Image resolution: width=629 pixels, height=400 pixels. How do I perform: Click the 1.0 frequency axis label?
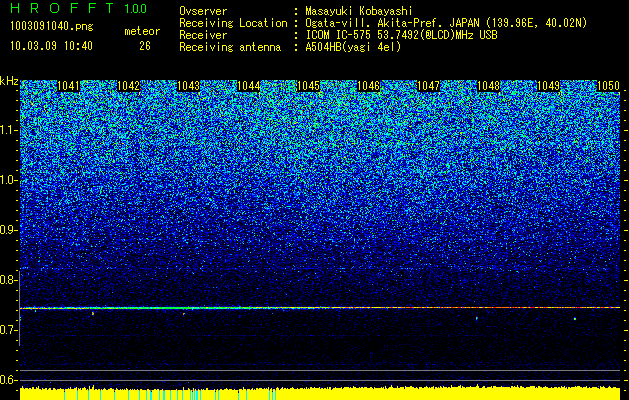[x=8, y=180]
